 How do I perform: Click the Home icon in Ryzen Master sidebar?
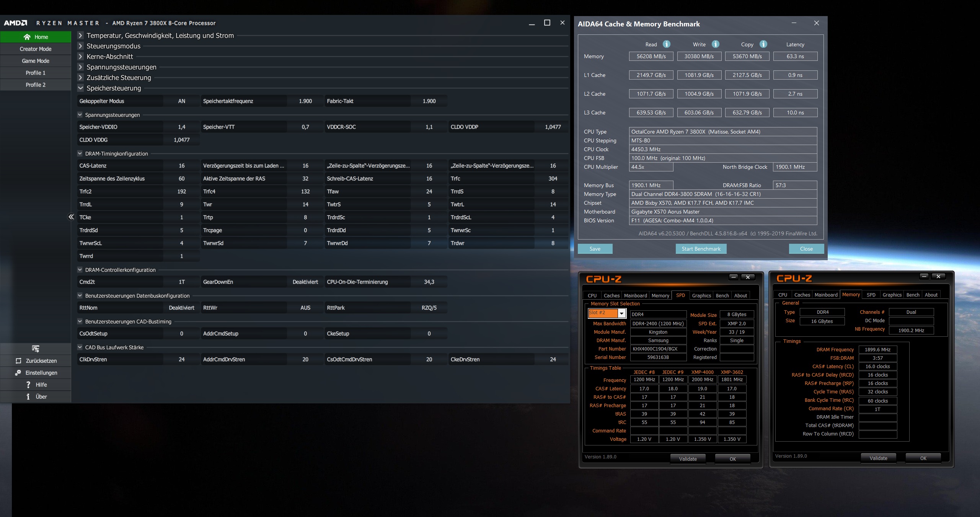(x=27, y=37)
